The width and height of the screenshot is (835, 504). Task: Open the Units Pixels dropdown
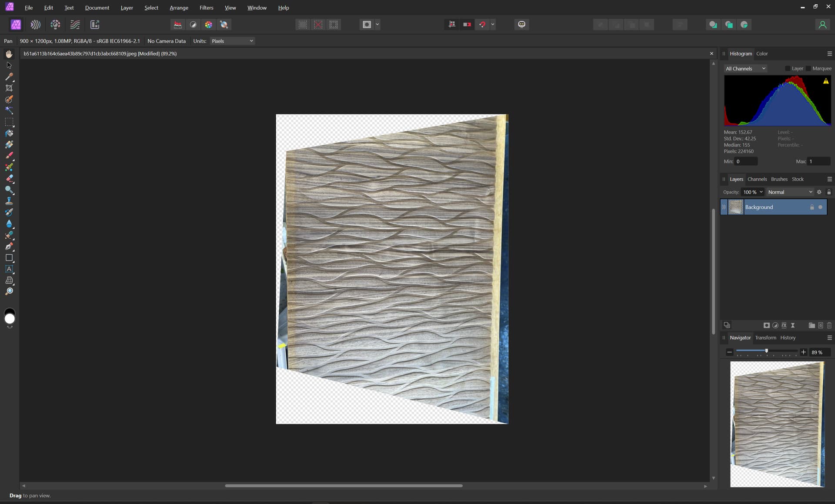click(232, 41)
